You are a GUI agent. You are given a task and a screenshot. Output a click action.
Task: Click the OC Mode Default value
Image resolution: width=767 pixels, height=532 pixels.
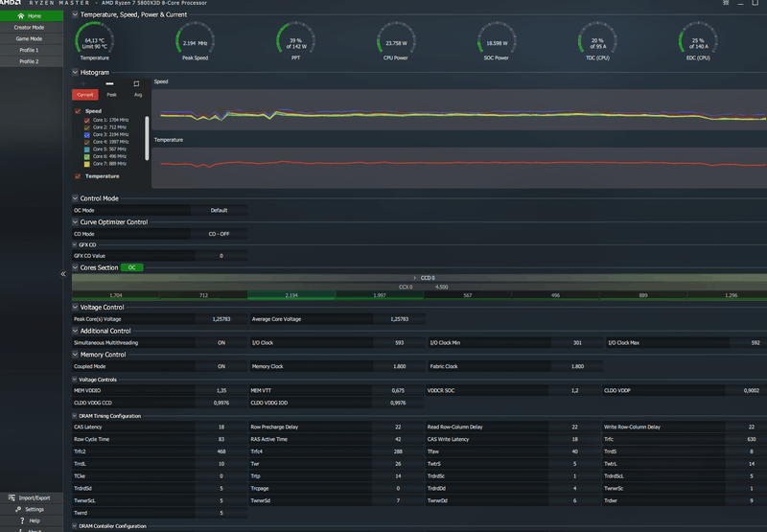click(x=220, y=210)
